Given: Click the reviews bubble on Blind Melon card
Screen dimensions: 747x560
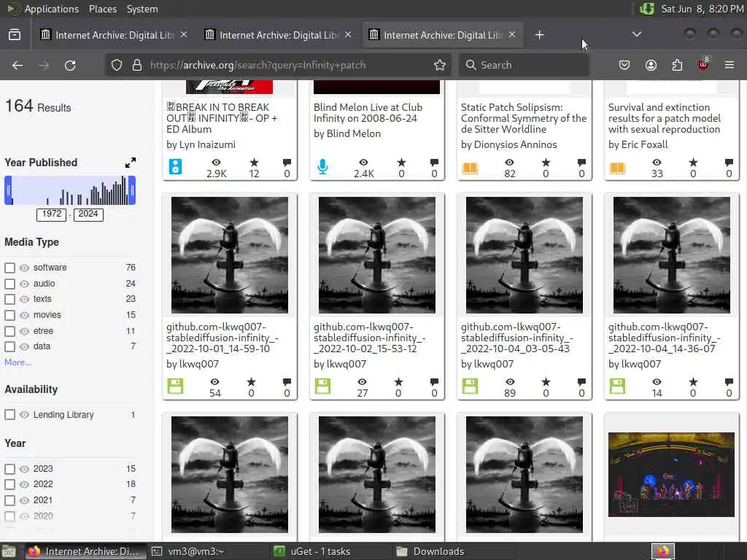Looking at the screenshot, I should [x=434, y=163].
